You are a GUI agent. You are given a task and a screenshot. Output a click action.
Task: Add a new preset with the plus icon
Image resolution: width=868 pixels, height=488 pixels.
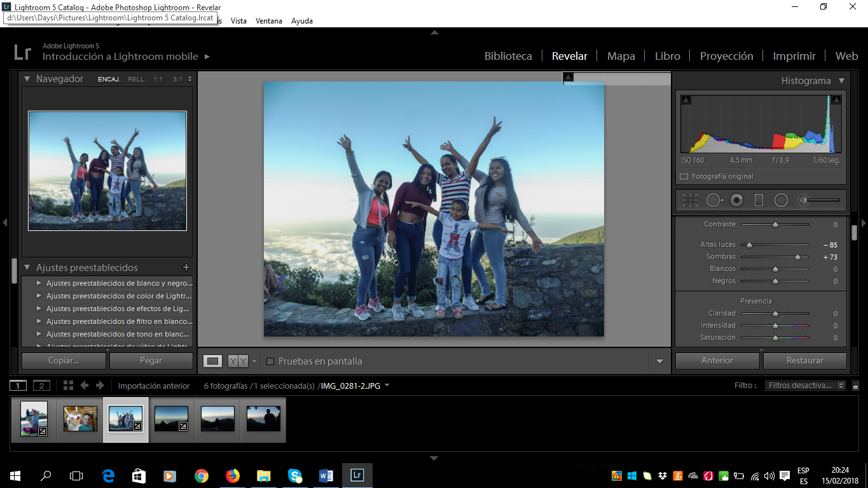pyautogui.click(x=186, y=268)
